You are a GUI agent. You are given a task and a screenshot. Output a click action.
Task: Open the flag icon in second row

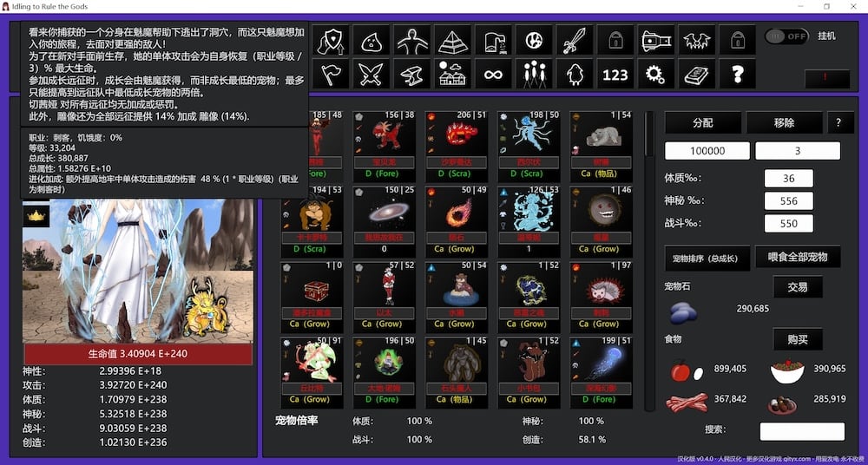331,74
